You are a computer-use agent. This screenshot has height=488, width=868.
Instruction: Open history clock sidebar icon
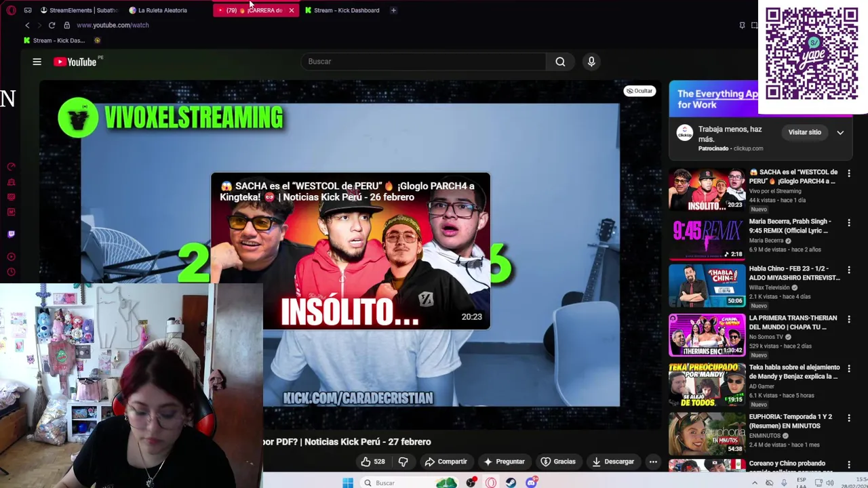tap(11, 272)
